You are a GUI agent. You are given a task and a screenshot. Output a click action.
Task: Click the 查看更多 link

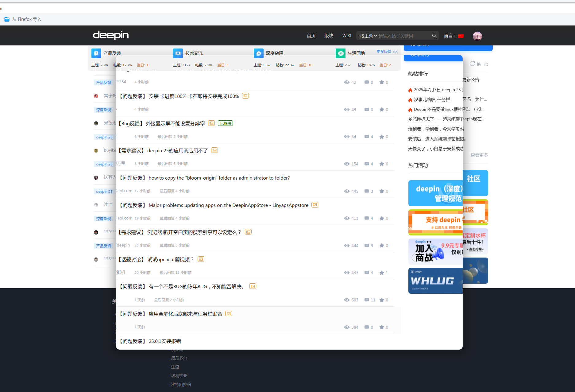coord(479,155)
